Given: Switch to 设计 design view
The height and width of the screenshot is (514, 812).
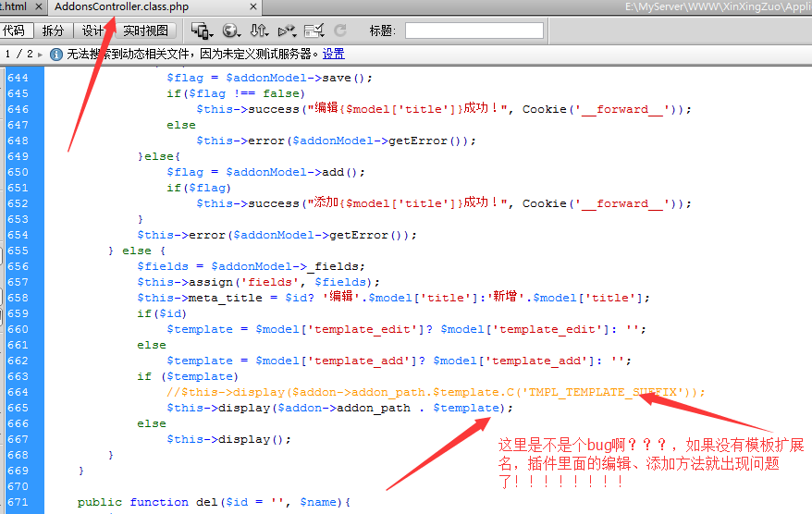Looking at the screenshot, I should 93,31.
